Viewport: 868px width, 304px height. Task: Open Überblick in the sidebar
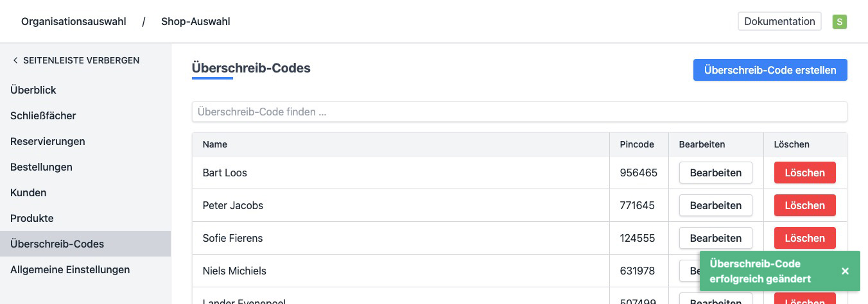click(x=33, y=90)
